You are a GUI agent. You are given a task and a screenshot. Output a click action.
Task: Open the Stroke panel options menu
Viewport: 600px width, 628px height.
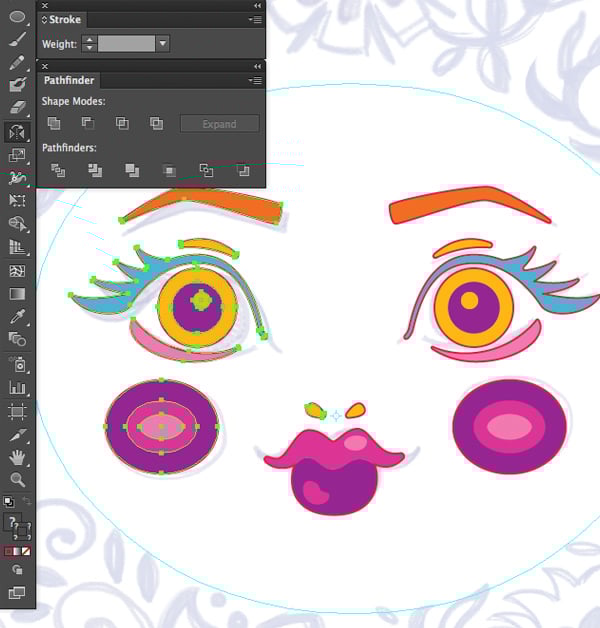pos(255,19)
